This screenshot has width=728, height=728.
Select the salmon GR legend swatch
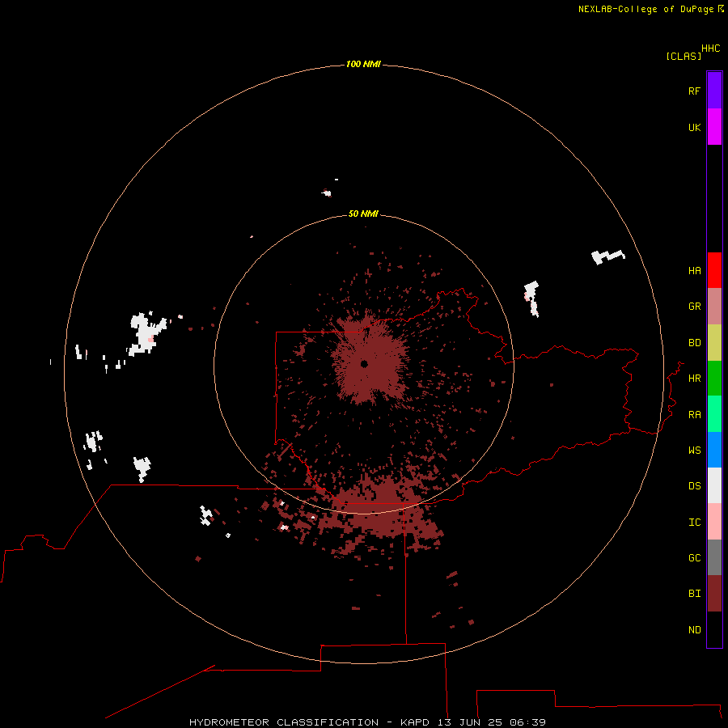pos(714,307)
